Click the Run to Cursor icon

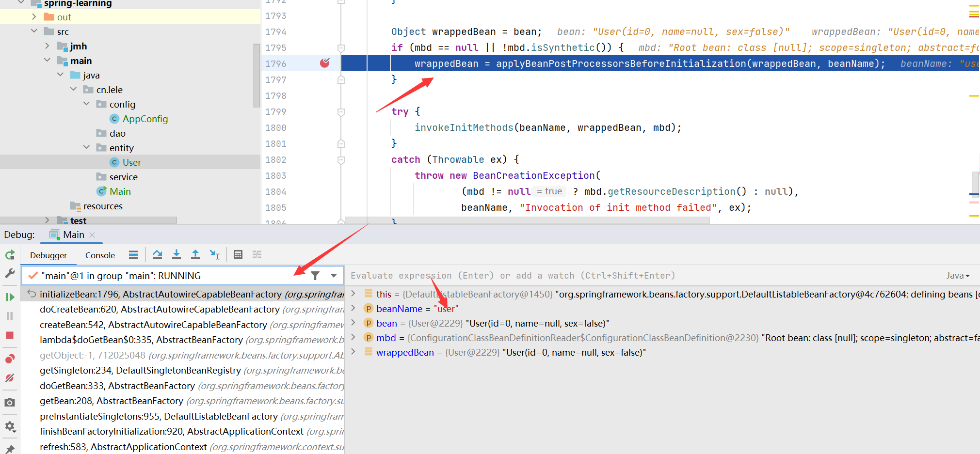click(214, 254)
